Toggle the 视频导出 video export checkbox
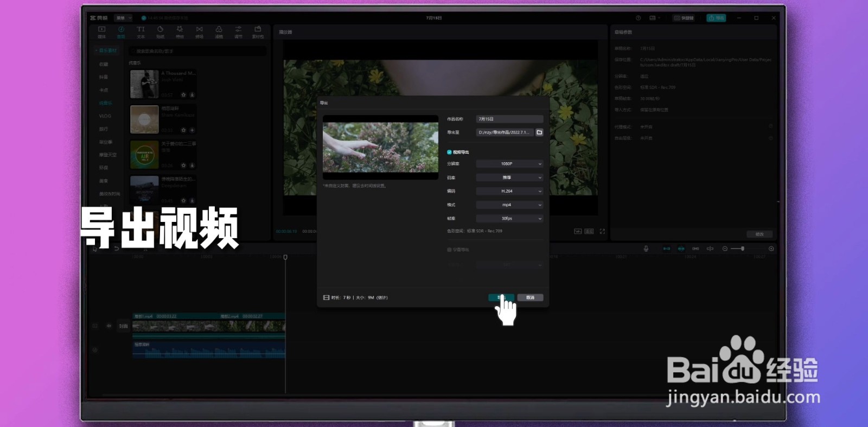 click(x=449, y=152)
